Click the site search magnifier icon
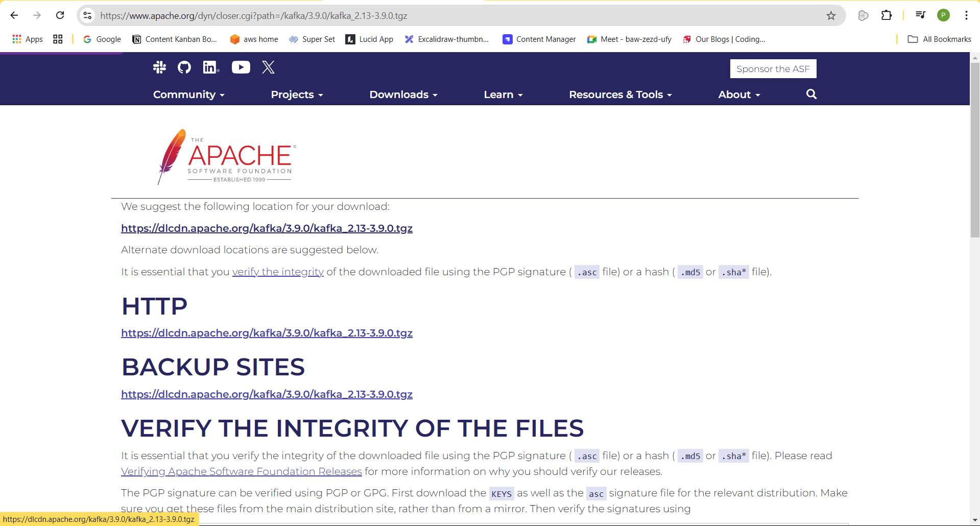The width and height of the screenshot is (980, 526). (811, 94)
